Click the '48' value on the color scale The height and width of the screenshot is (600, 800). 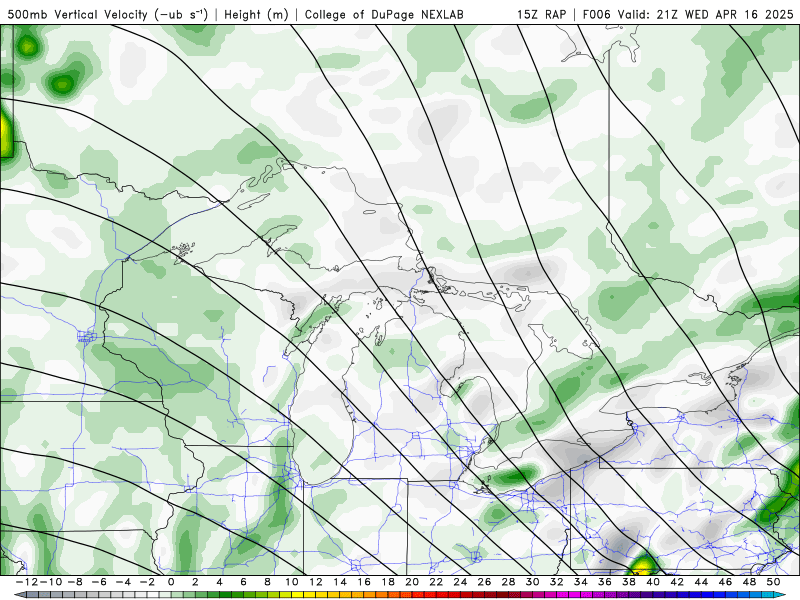click(x=749, y=582)
